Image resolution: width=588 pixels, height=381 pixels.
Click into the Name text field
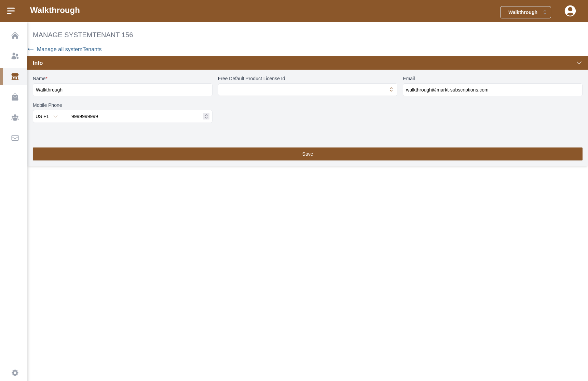click(x=122, y=90)
